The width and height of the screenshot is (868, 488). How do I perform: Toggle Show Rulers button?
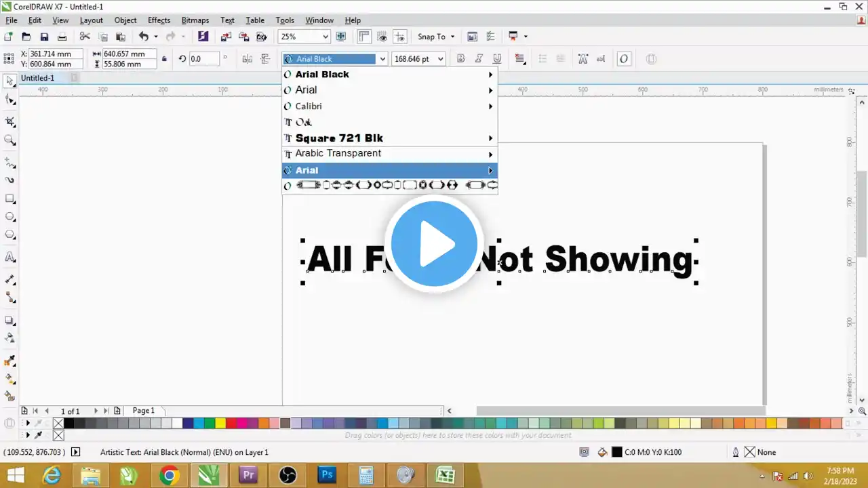pyautogui.click(x=364, y=37)
